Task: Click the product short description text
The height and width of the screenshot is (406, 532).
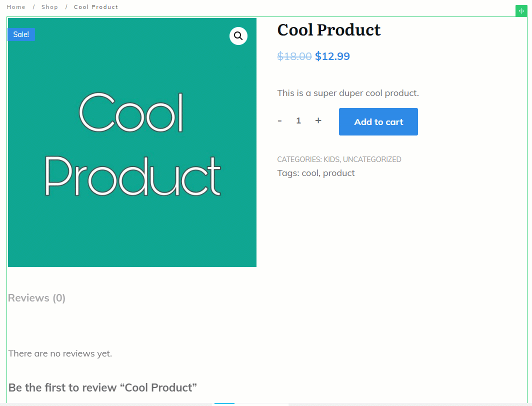Action: click(348, 93)
